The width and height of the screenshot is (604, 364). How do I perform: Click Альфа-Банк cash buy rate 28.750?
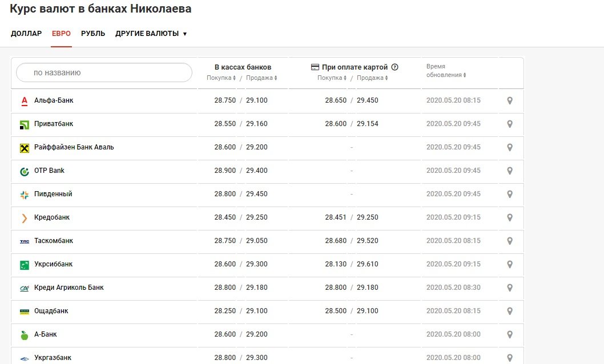[x=225, y=100]
